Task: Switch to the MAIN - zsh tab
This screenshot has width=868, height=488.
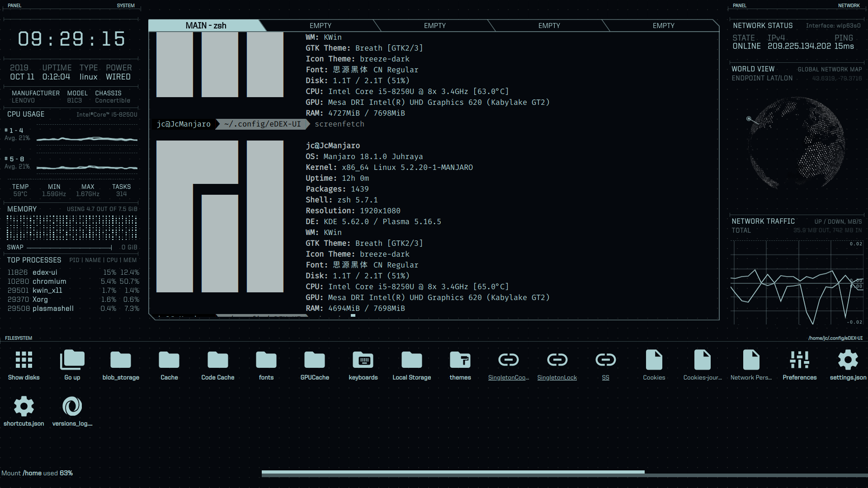Action: coord(206,26)
